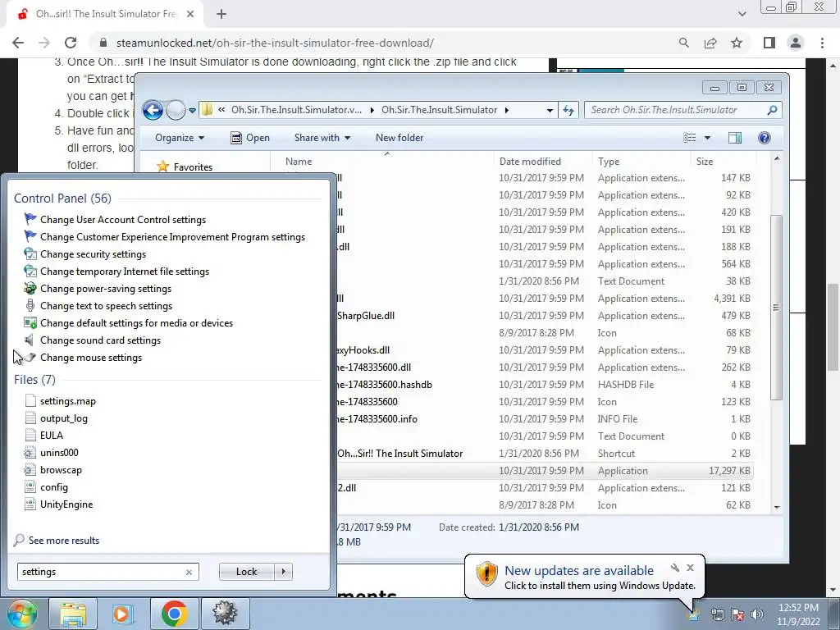This screenshot has width=840, height=630.
Task: Expand the shutdown options arrow beside Lock
Action: [x=283, y=572]
